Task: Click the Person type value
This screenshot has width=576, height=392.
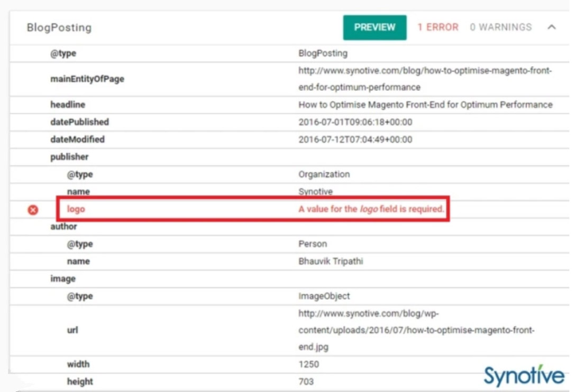Action: click(x=312, y=244)
